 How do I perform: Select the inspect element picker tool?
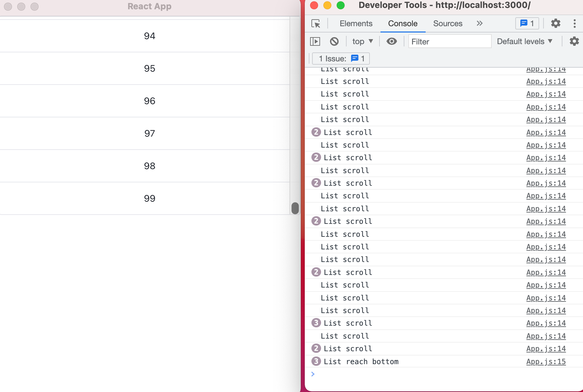point(316,24)
